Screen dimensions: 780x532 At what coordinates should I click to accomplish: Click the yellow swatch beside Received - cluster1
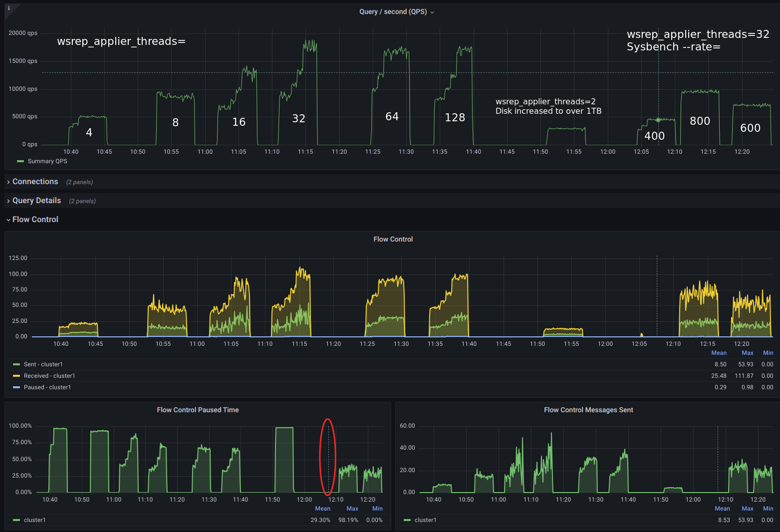click(16, 376)
